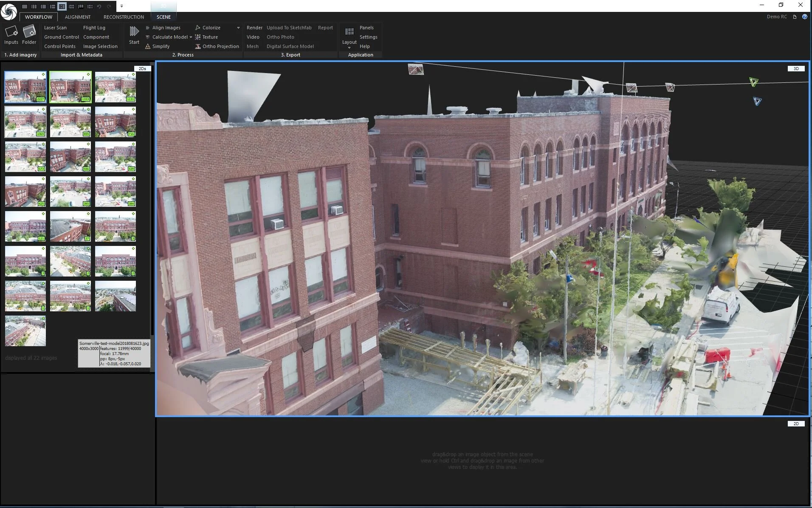
Task: Click the Laser Scan import option
Action: tap(55, 28)
